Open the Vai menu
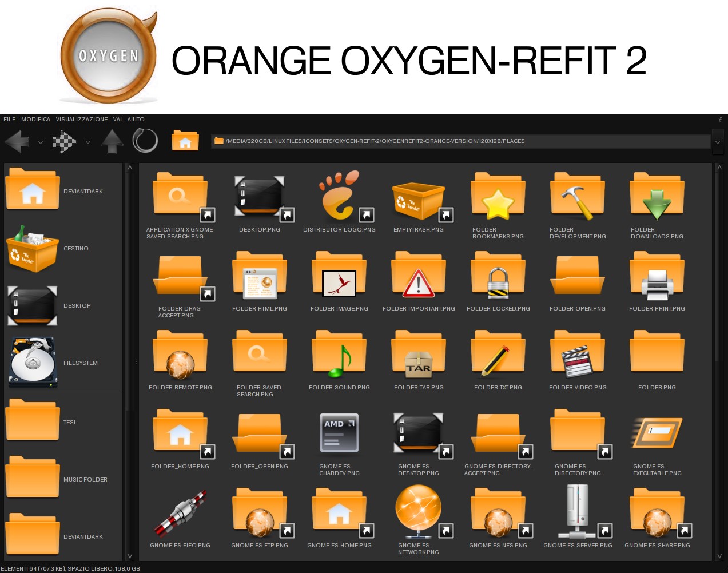The height and width of the screenshot is (573, 728). pyautogui.click(x=117, y=120)
